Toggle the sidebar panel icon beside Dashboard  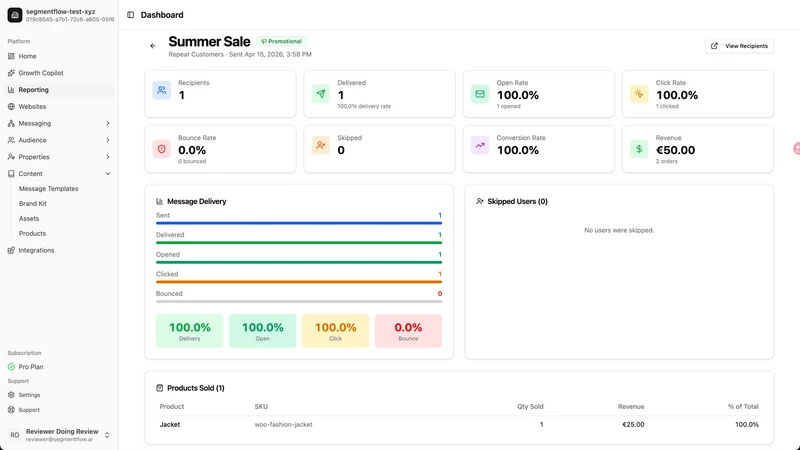click(x=131, y=15)
